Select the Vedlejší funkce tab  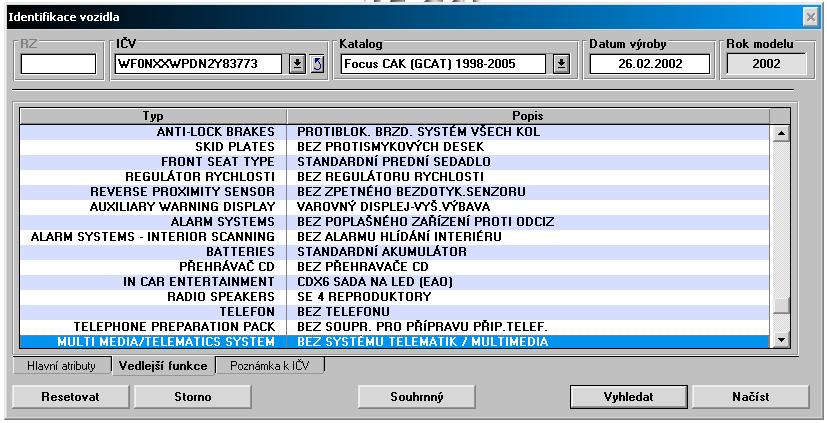pyautogui.click(x=163, y=365)
